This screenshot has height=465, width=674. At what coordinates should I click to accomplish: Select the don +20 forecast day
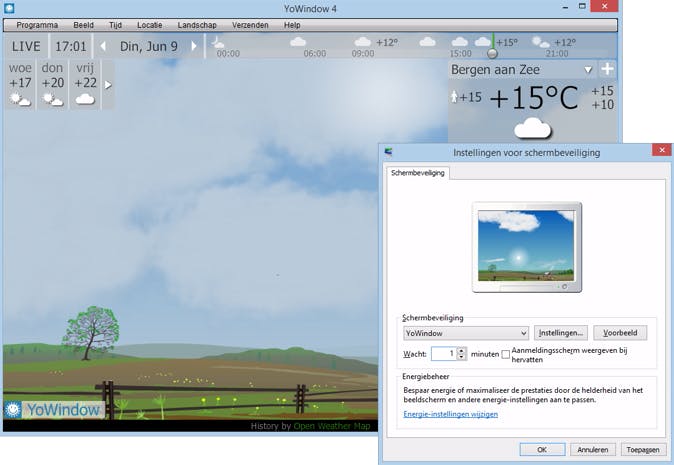click(x=52, y=85)
